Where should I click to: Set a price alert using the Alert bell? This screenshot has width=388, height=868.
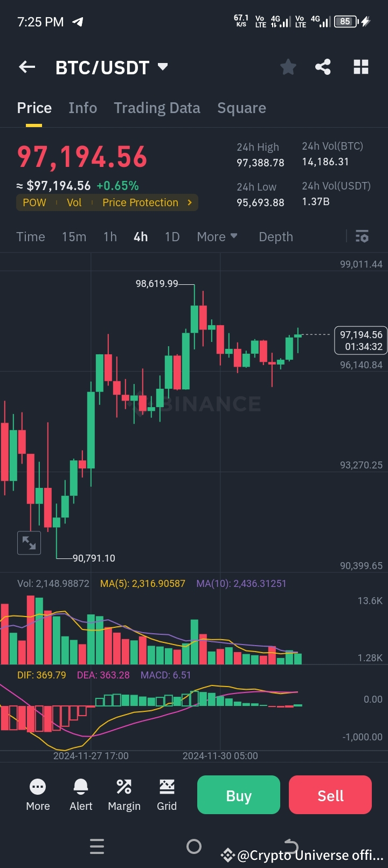[80, 794]
